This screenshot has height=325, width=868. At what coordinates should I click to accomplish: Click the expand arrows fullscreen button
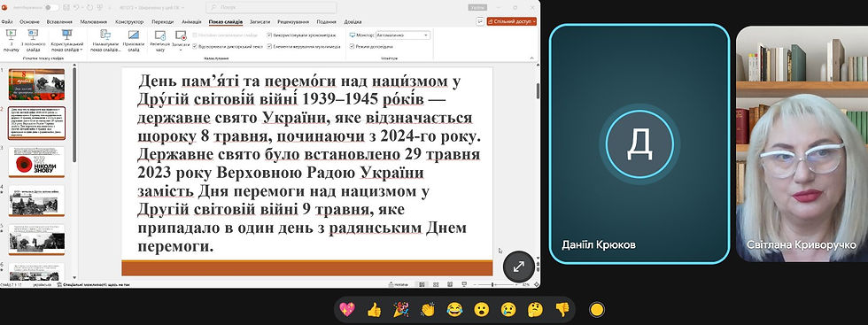519,267
